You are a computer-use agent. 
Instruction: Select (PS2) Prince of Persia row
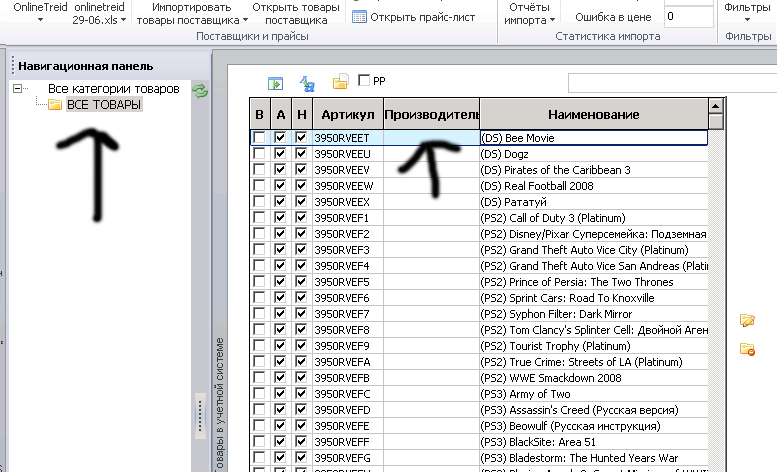[x=594, y=282]
